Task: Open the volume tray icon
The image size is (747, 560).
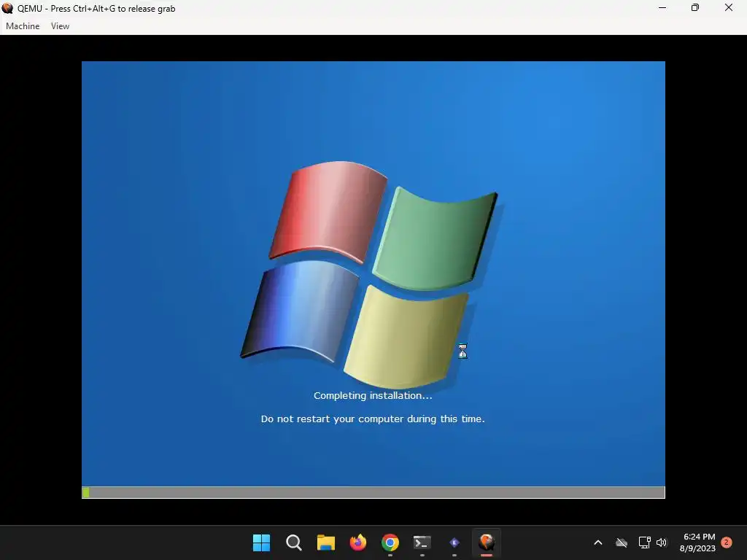Action: 662,542
